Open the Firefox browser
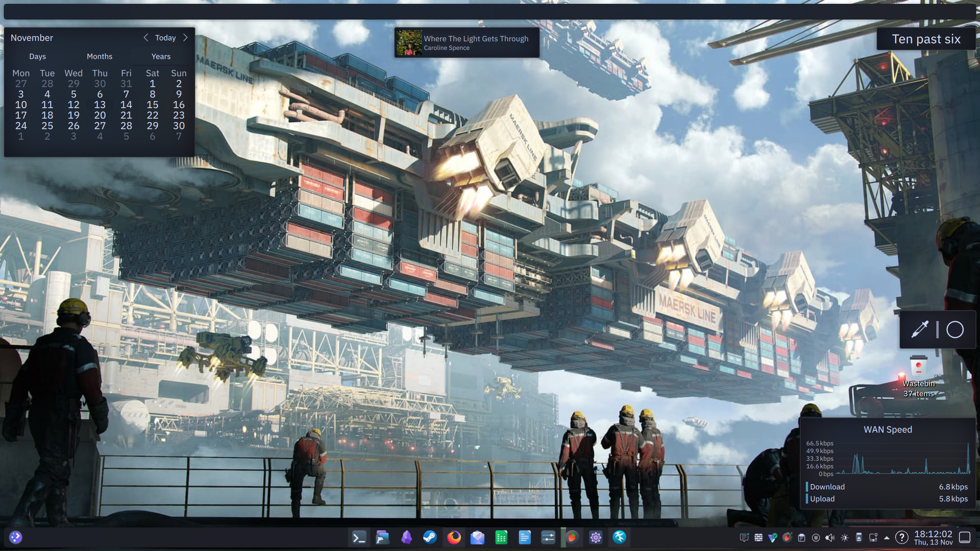 pyautogui.click(x=454, y=537)
